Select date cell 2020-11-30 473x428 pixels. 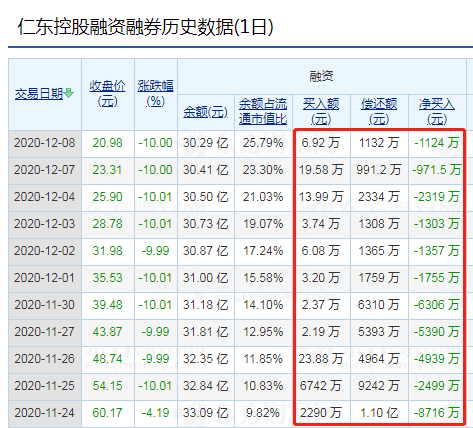click(45, 305)
